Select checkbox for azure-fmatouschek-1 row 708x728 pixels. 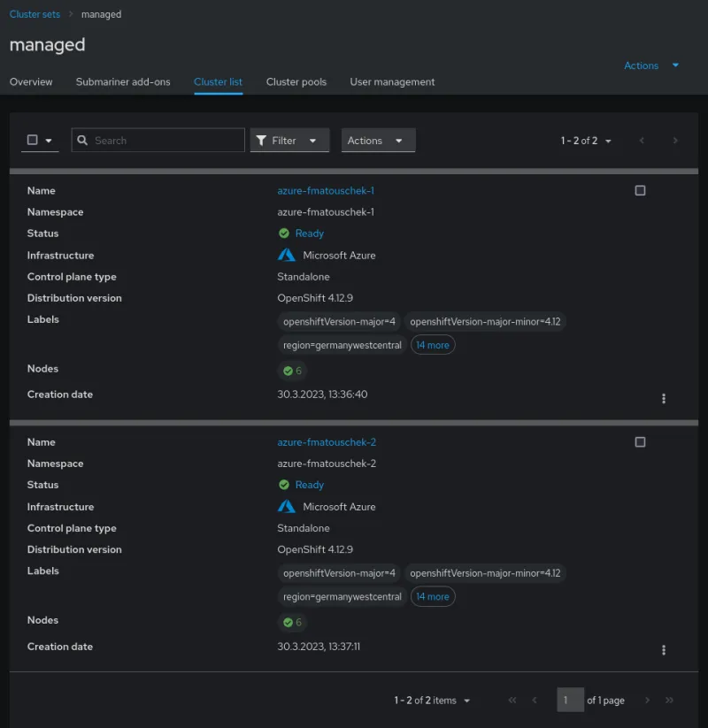coord(640,190)
